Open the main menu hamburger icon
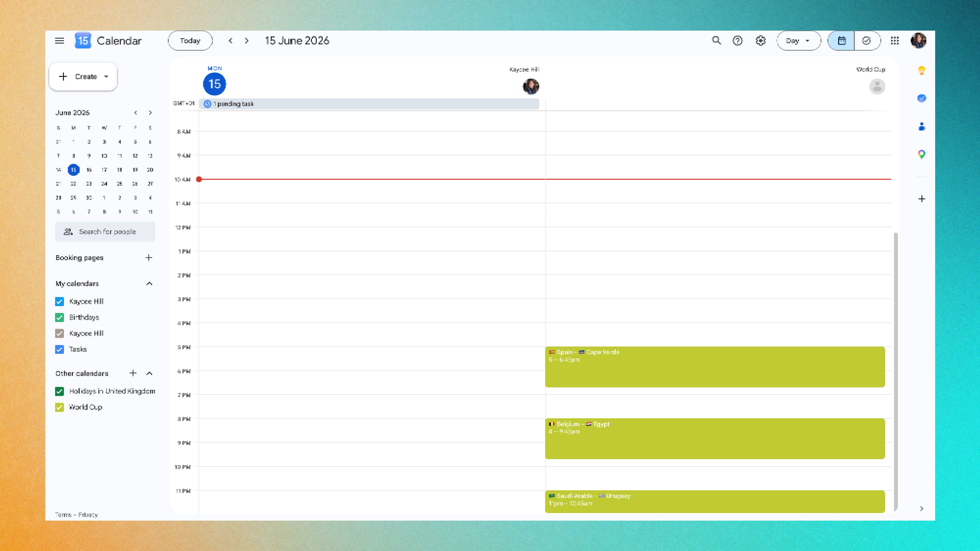Screen dimensions: 980x551 pyautogui.click(x=59, y=41)
